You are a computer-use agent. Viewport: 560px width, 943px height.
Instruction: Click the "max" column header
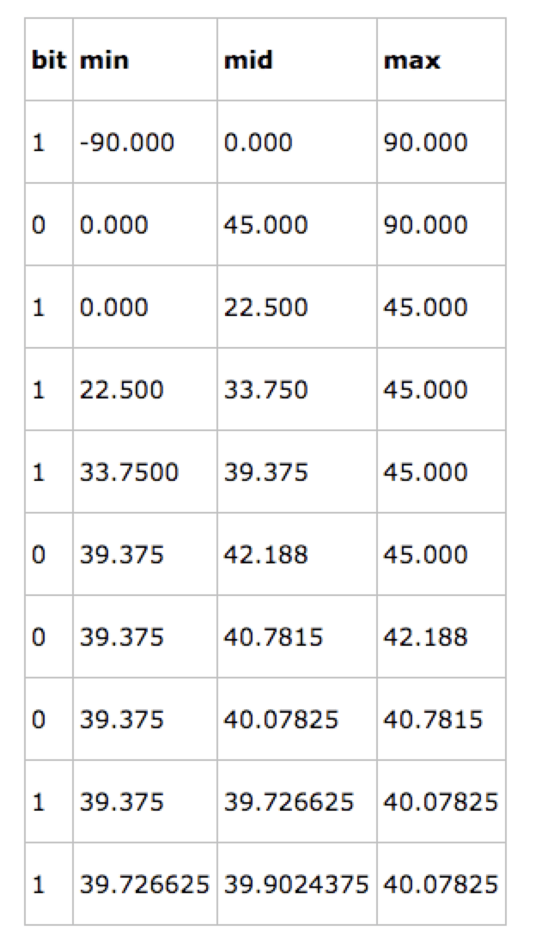(x=411, y=61)
